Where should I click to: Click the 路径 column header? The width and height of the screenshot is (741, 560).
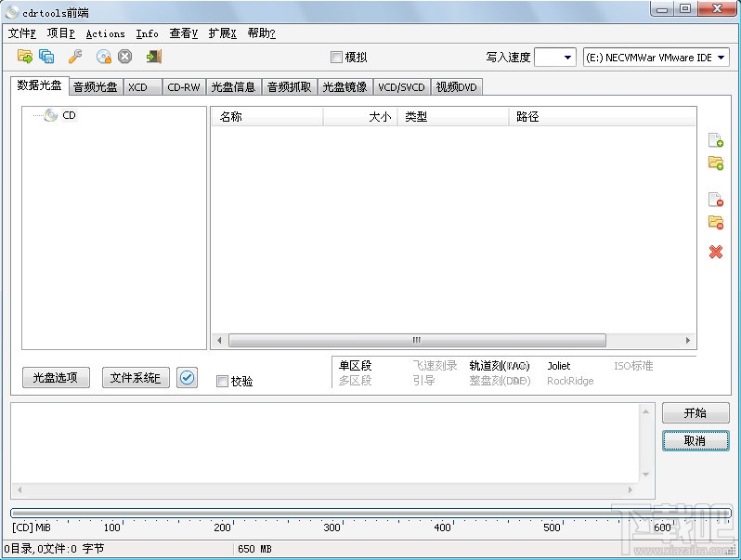pyautogui.click(x=603, y=117)
